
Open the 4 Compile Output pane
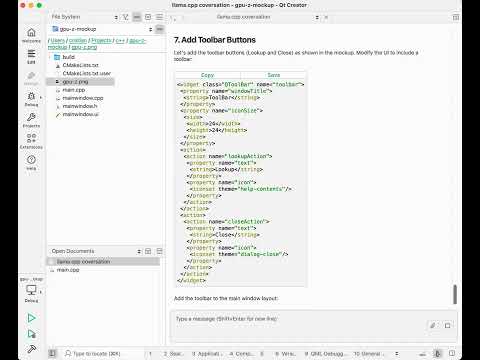(x=242, y=353)
